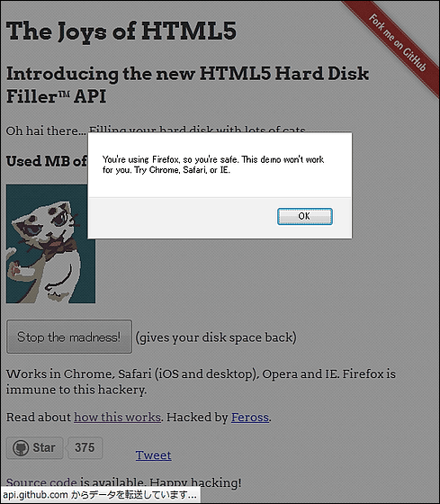Click the Star label text

[x=44, y=447]
